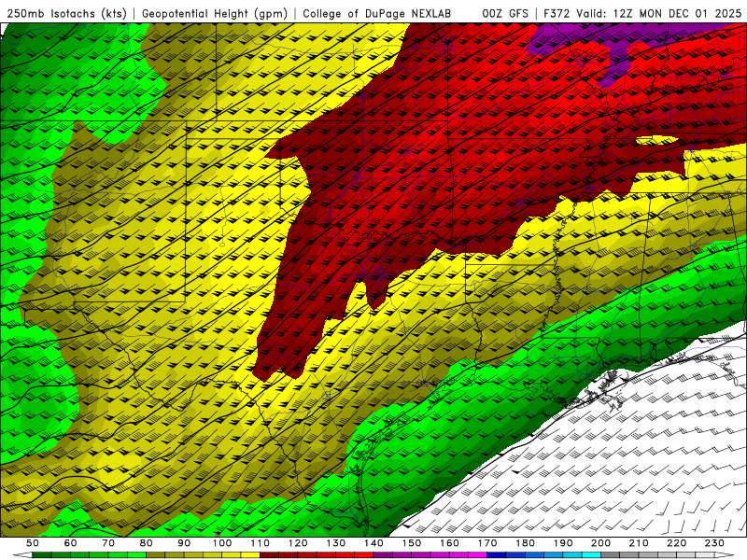Image resolution: width=747 pixels, height=560 pixels.
Task: Click the legend value 180
Action: 525,543
